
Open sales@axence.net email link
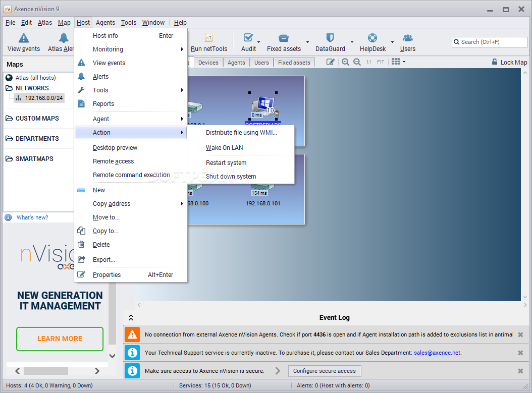[437, 353]
